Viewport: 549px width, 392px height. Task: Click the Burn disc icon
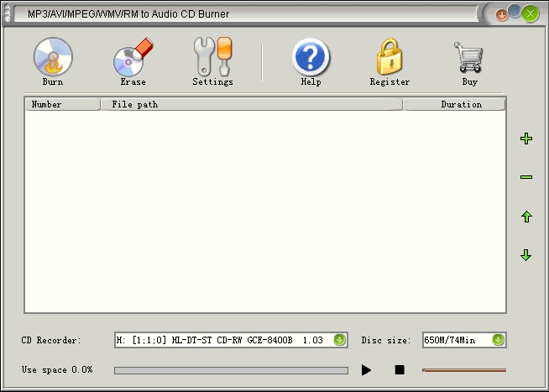click(53, 58)
